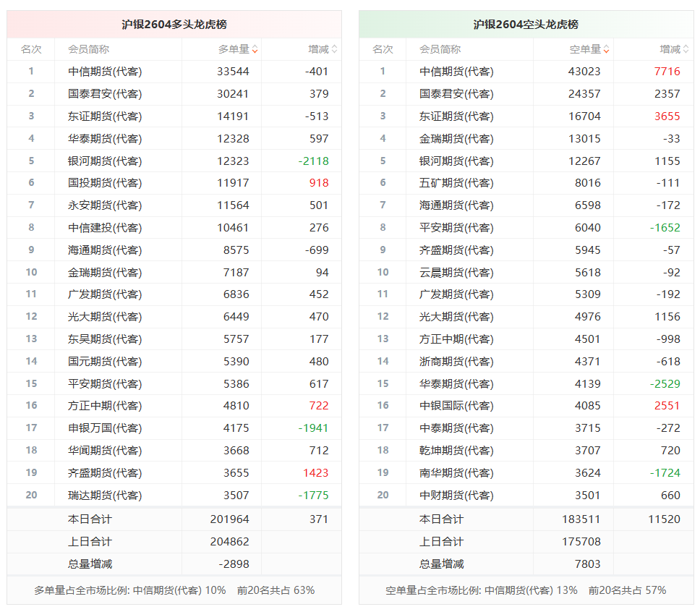Viewport: 700px width, 612px height.
Task: Select 空单量 column header
Action: 585,49
